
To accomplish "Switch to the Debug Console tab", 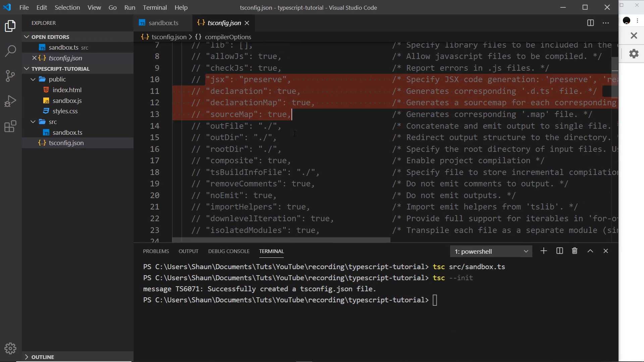I will pyautogui.click(x=229, y=251).
